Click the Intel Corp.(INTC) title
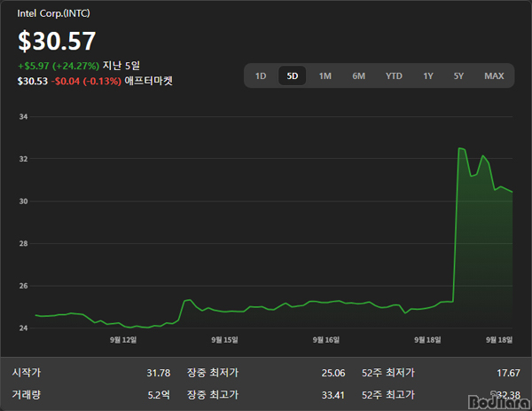The height and width of the screenshot is (411, 532). click(x=53, y=13)
